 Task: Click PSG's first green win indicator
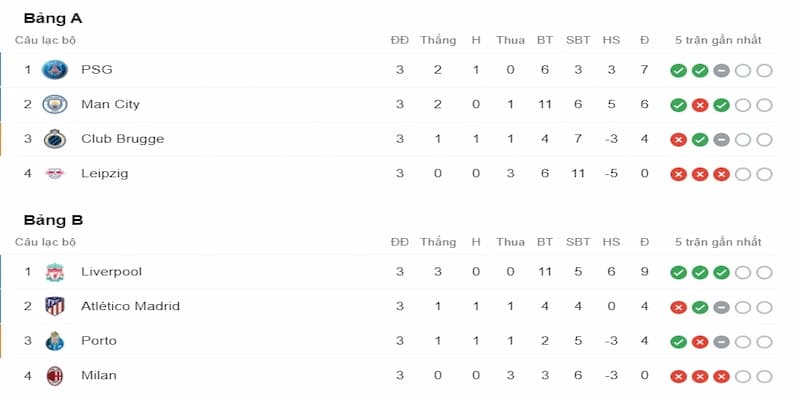pyautogui.click(x=678, y=70)
